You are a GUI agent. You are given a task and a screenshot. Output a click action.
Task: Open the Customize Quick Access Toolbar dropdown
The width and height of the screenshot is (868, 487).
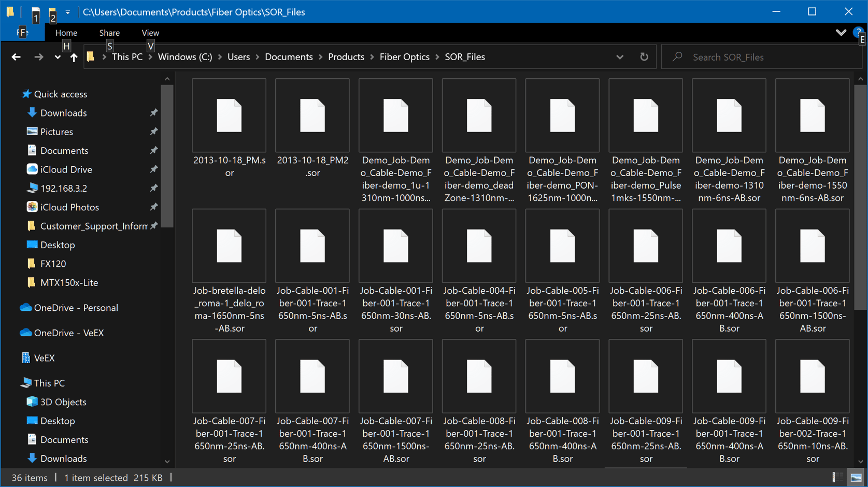click(x=67, y=11)
